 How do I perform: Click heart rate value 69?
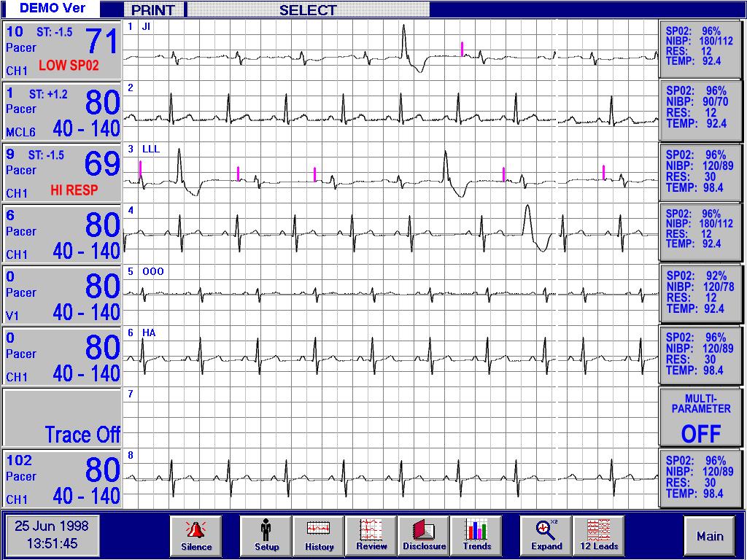coord(101,164)
